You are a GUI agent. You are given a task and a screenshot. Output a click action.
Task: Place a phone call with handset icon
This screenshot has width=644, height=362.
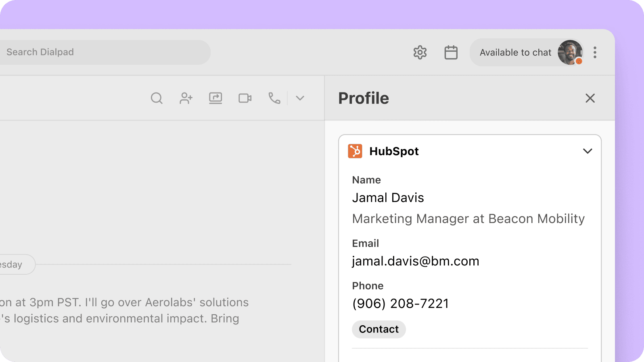[x=274, y=98]
